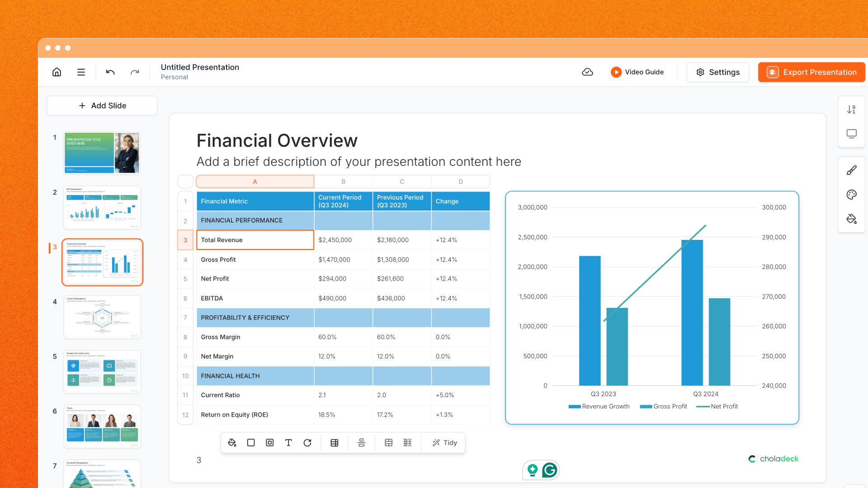Image resolution: width=868 pixels, height=488 pixels.
Task: Click the cell padding icon in table toolbar
Action: (270, 443)
